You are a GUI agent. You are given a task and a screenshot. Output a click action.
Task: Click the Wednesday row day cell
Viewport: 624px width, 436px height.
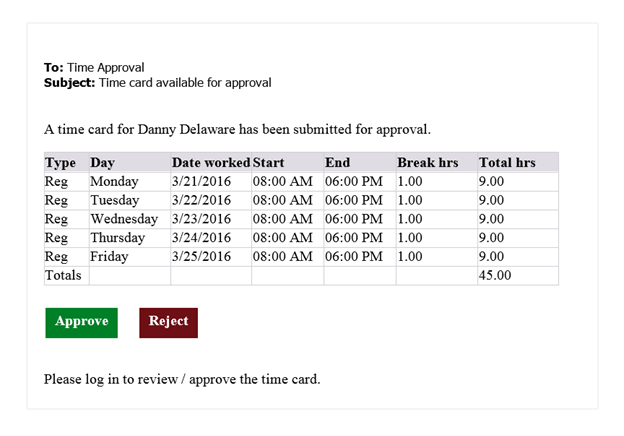click(x=130, y=219)
